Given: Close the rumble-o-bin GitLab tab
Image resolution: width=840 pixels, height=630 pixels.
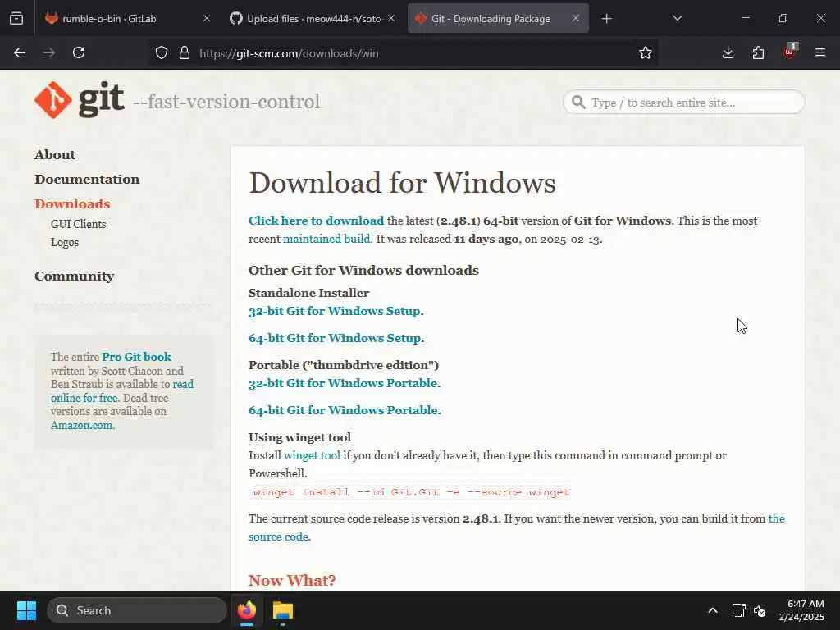Looking at the screenshot, I should click(x=207, y=19).
